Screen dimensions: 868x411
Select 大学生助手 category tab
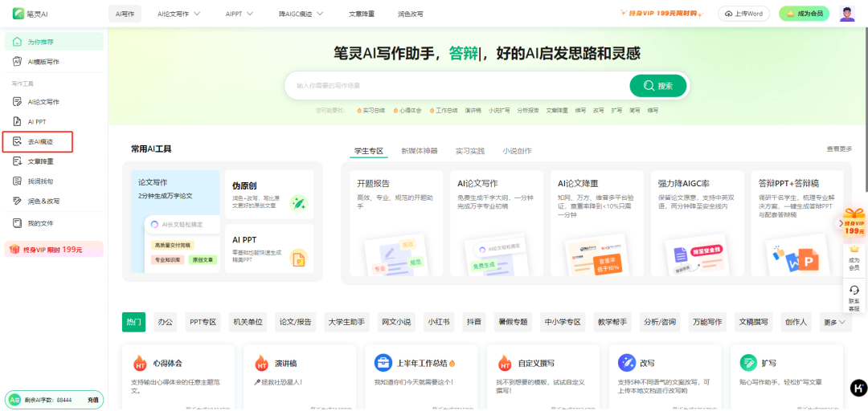coord(346,322)
